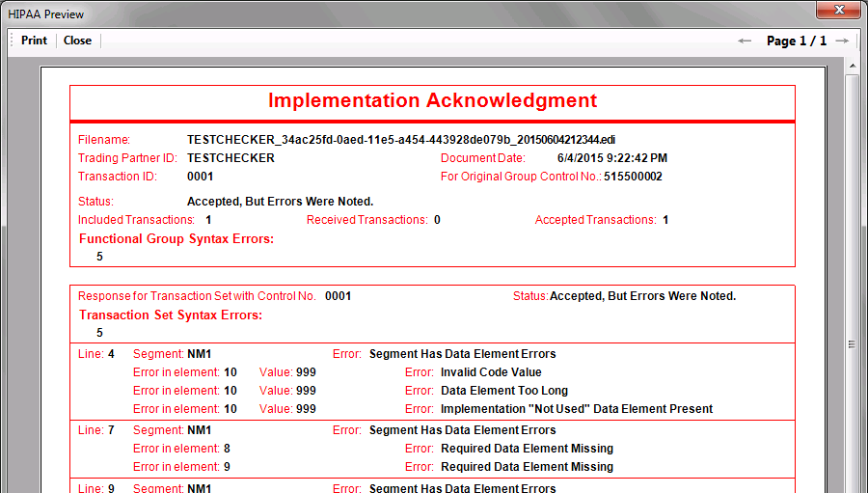Go to previous page with left arrow
Image resolution: width=868 pixels, height=493 pixels.
745,41
